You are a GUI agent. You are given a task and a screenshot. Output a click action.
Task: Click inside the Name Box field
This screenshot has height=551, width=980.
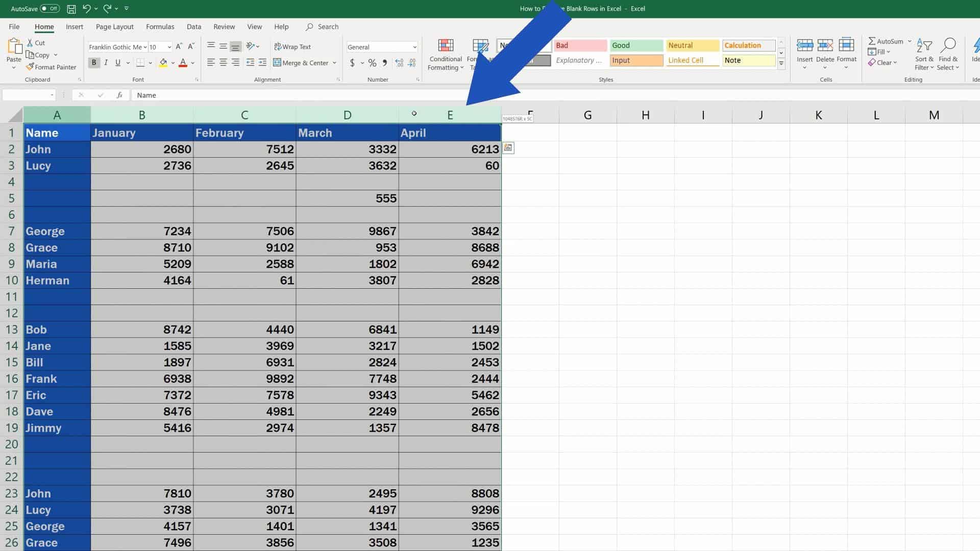pos(28,95)
